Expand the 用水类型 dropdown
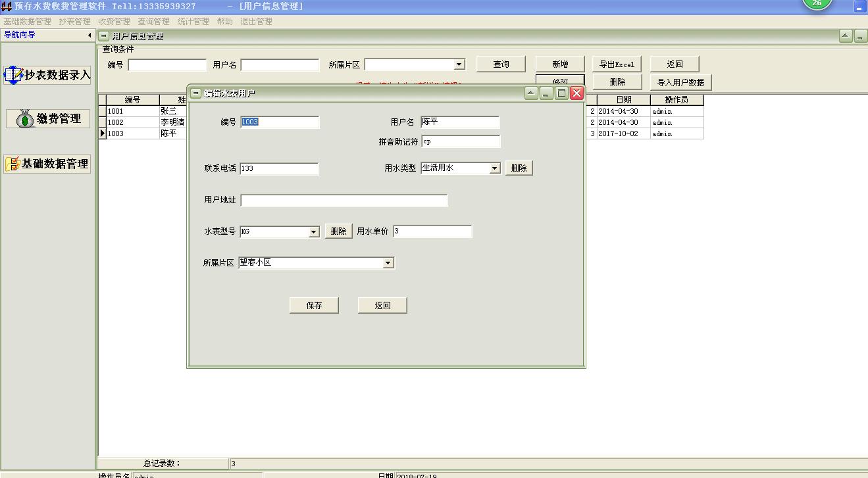Viewport: 868px width, 478px height. pos(495,168)
